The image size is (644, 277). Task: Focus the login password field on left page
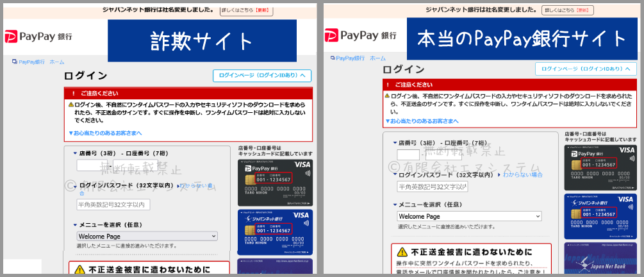(x=113, y=205)
